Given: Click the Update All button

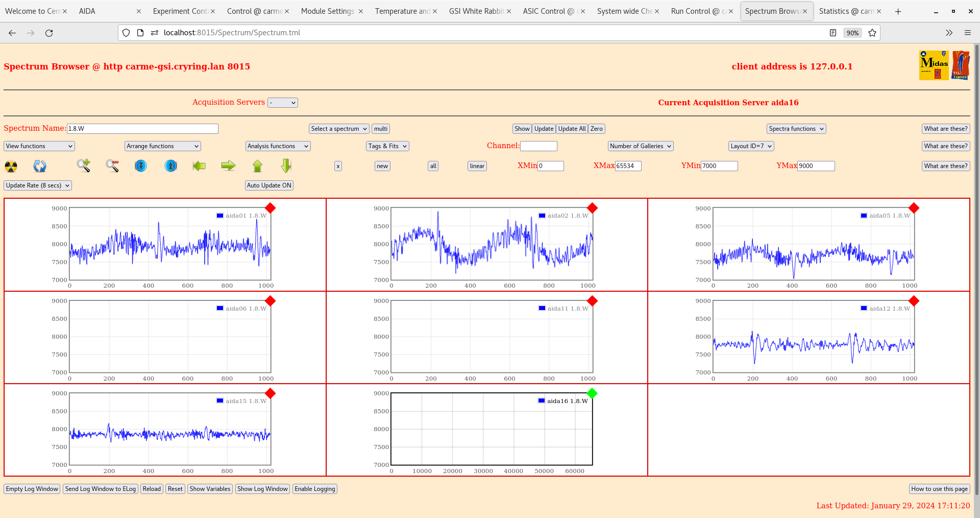Looking at the screenshot, I should pyautogui.click(x=571, y=128).
